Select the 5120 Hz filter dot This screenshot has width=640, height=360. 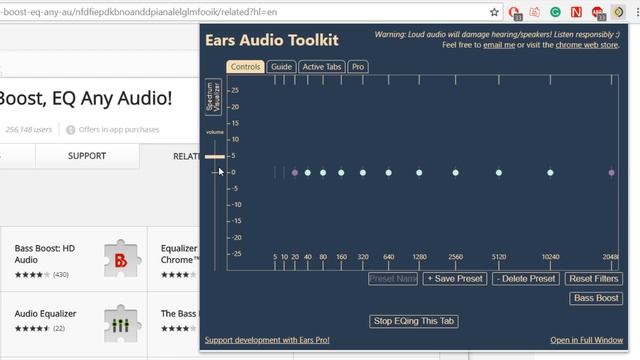click(499, 173)
